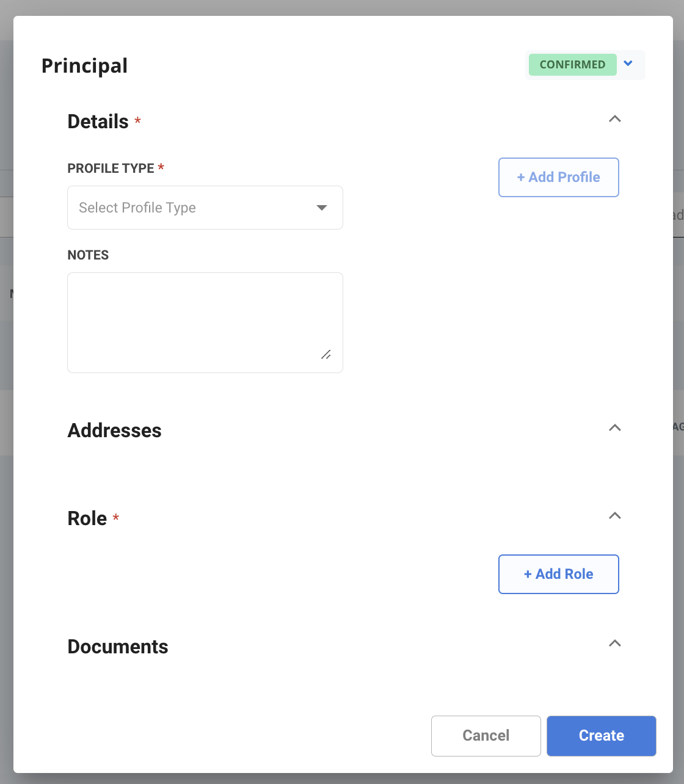684x784 pixels.
Task: Click the Role section heading
Action: pos(87,518)
